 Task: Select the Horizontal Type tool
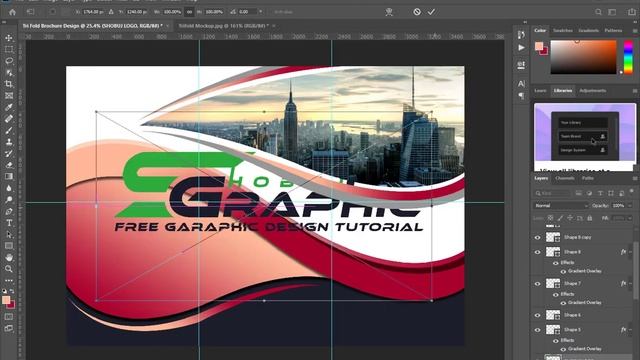click(x=9, y=223)
